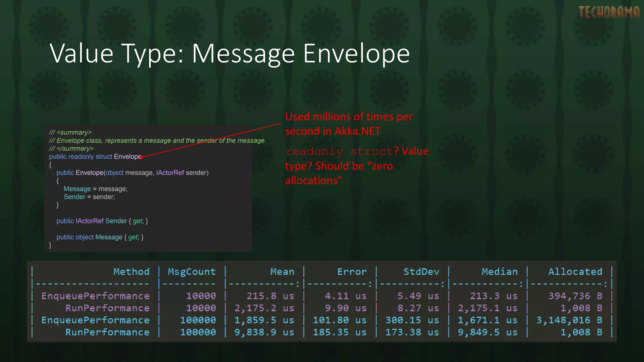Click RunPerformance in the 100000 row

coord(107,332)
